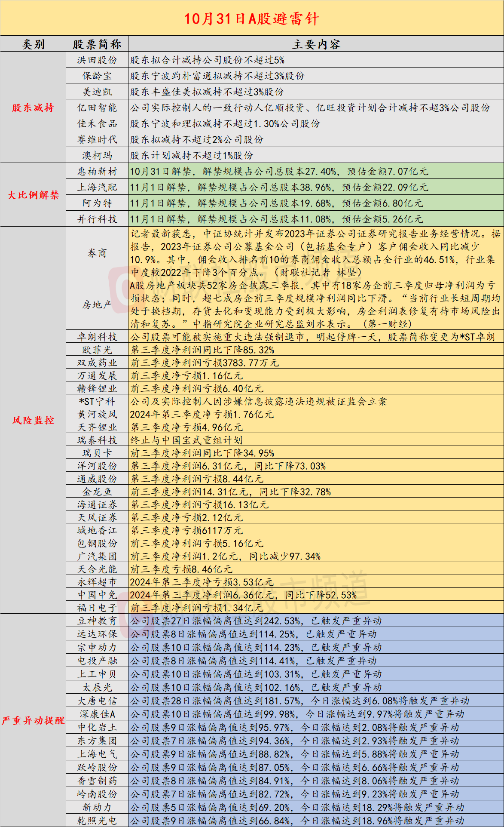
Task: Click '股东拟合计减持公司股份不超过5%' content
Action: tap(207, 60)
